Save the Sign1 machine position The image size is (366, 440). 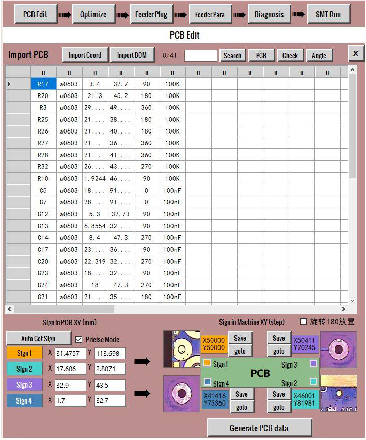click(x=240, y=338)
